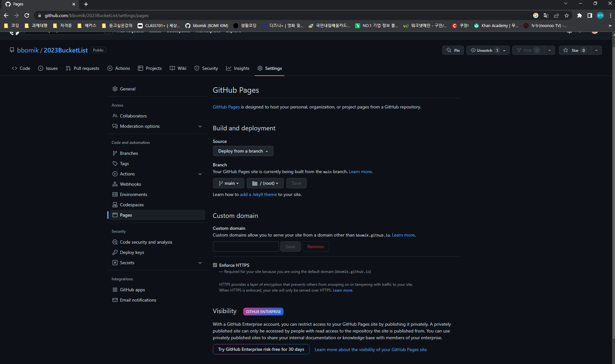The width and height of the screenshot is (615, 364).
Task: Reload the page with the refresh icon
Action: tap(27, 15)
